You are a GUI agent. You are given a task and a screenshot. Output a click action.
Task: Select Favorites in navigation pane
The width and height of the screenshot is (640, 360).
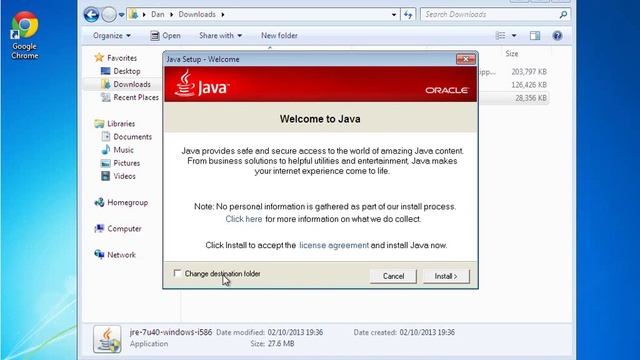pyautogui.click(x=116, y=58)
